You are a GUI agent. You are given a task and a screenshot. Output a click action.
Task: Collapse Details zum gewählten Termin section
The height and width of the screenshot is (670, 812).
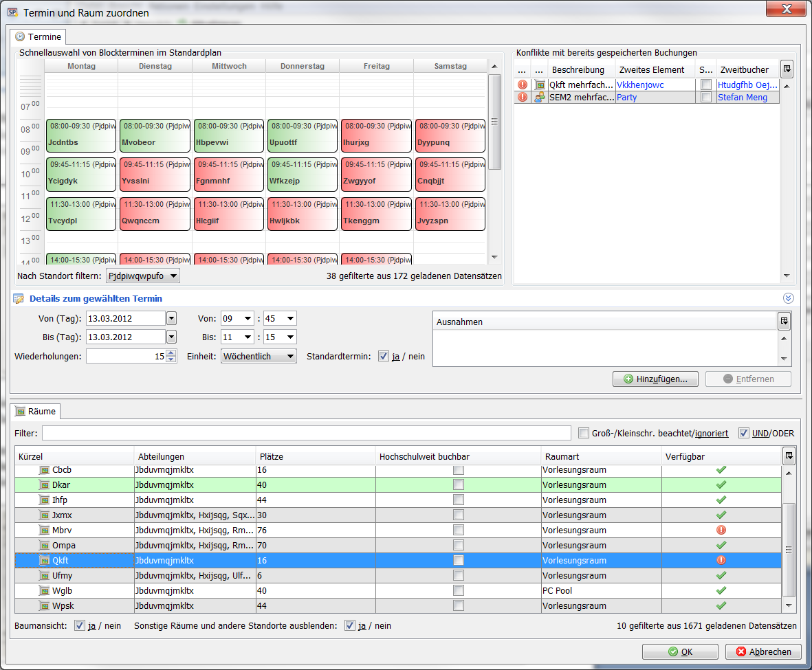789,298
